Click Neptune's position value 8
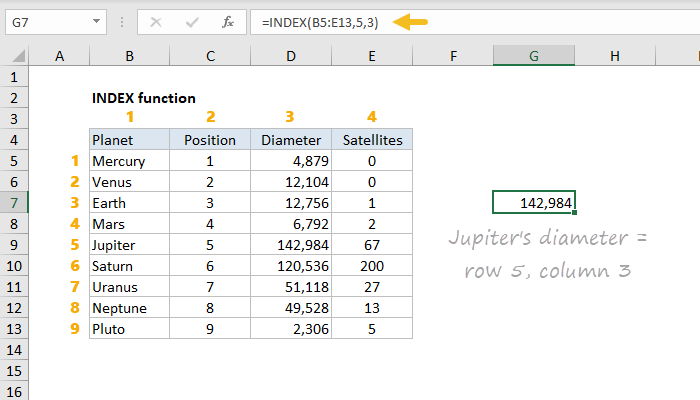This screenshot has width=700, height=400. pos(210,308)
